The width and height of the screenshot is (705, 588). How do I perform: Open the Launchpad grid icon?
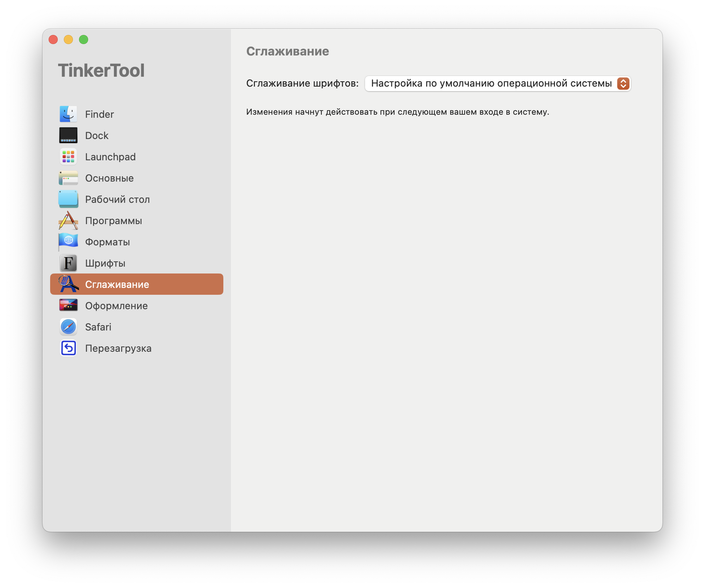point(68,156)
